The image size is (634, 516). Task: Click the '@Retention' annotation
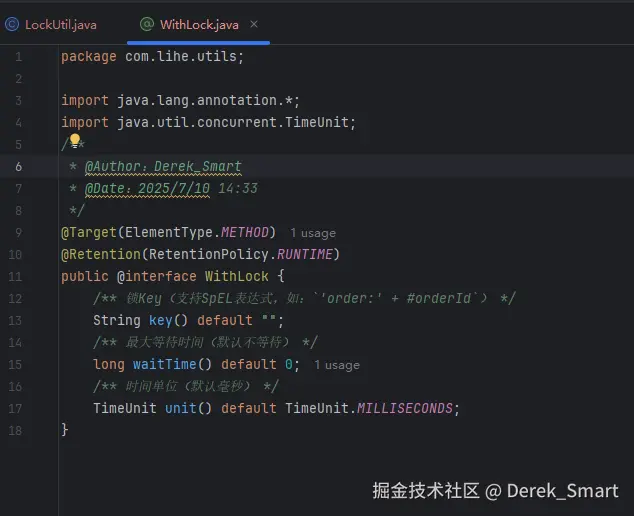coord(101,254)
